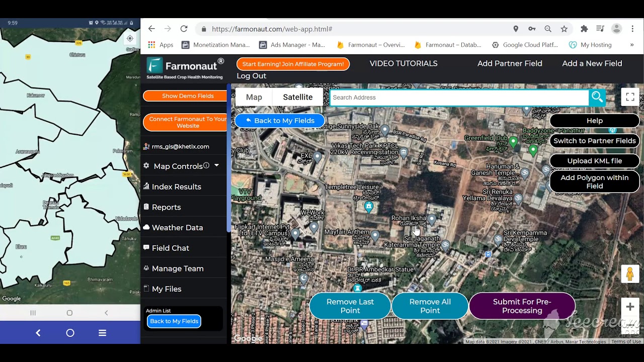Switch to Satellite view
The image size is (644, 362).
[297, 97]
